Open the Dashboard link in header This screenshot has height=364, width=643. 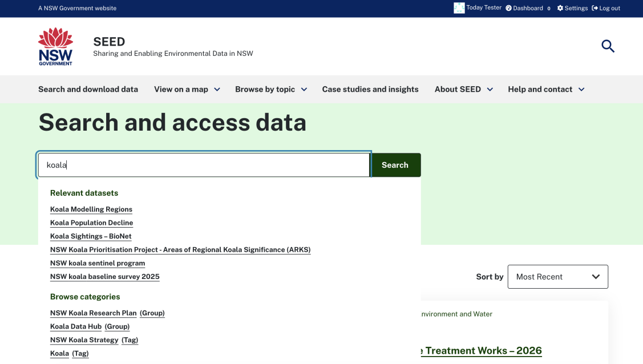point(528,8)
